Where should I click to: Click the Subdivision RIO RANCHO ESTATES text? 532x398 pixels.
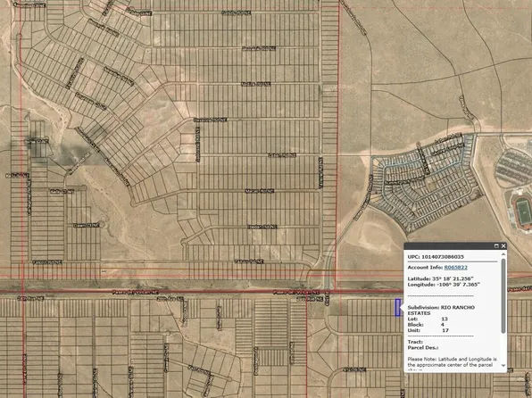coord(441,311)
